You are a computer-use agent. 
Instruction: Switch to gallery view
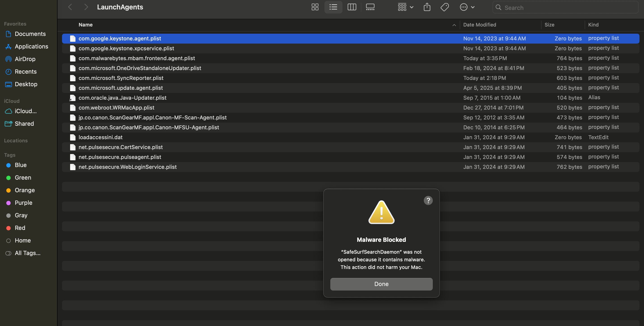(x=370, y=7)
